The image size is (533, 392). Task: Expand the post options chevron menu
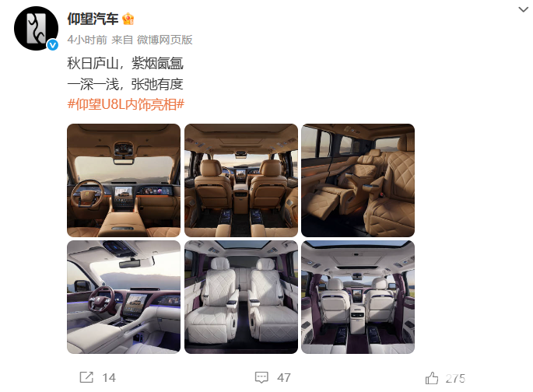tap(523, 9)
